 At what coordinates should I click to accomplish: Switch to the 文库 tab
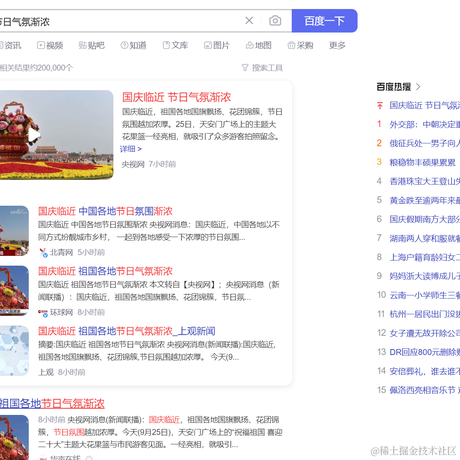(175, 45)
